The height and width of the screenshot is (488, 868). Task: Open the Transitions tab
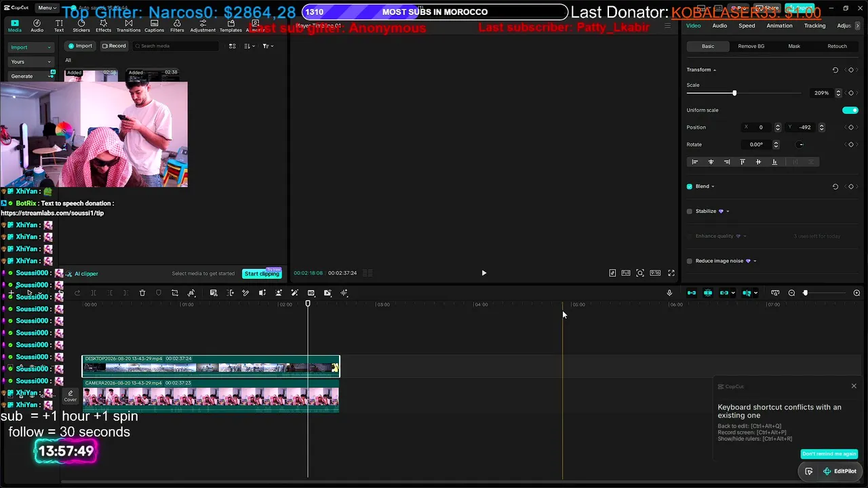(x=129, y=26)
